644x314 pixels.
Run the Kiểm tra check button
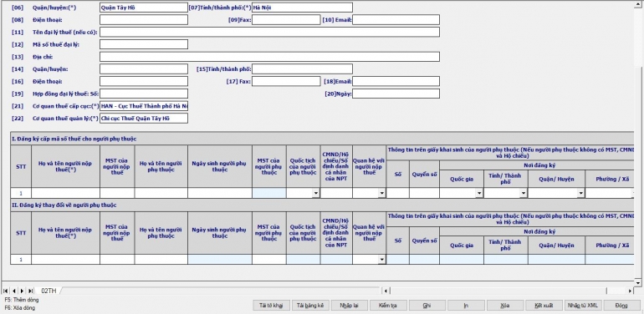pos(388,306)
